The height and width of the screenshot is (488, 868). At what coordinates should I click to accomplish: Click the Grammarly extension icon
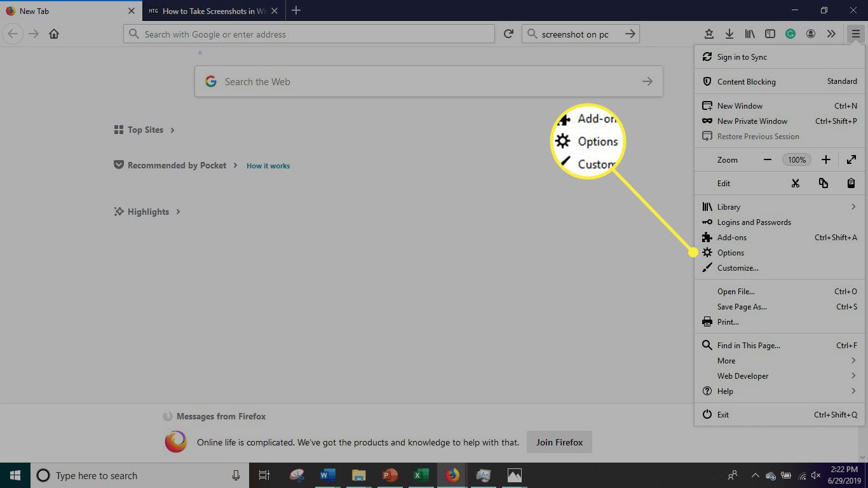pos(790,34)
